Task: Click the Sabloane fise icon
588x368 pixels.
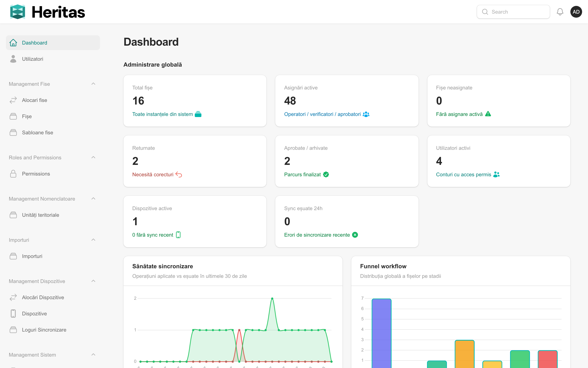Action: pyautogui.click(x=13, y=132)
